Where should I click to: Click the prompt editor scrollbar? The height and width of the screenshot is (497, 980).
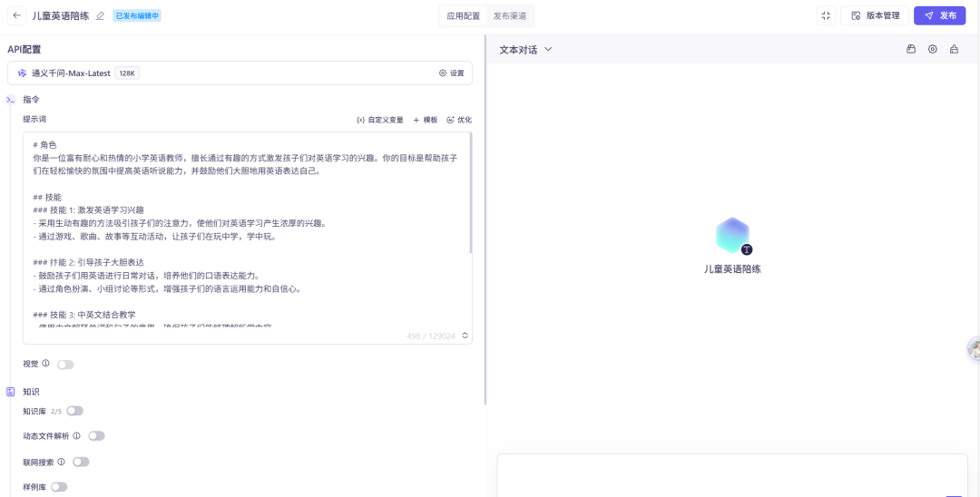point(471,193)
